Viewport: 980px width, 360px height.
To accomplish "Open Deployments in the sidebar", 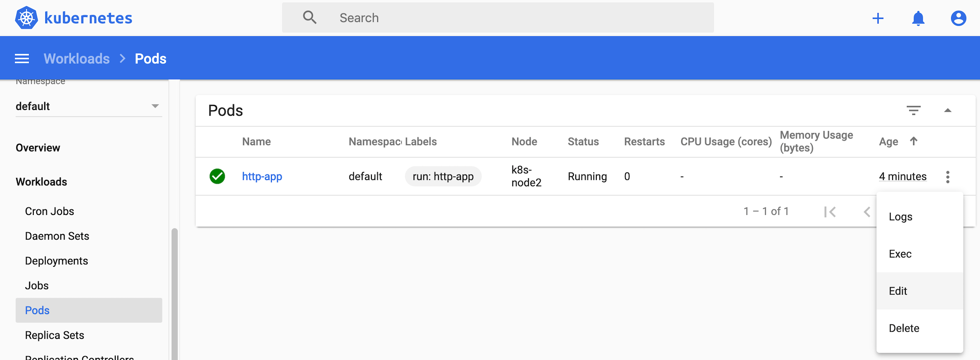I will [x=57, y=261].
